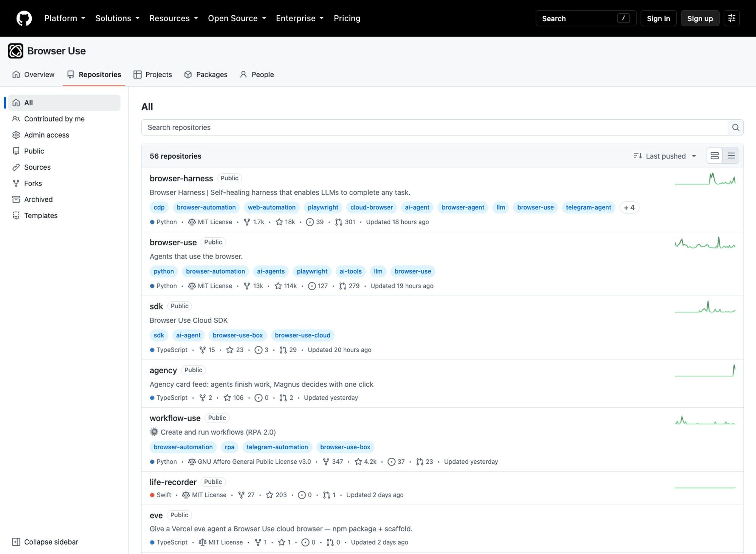756x554 pixels.
Task: Show the +4 more topics on browser-harness
Action: (629, 207)
